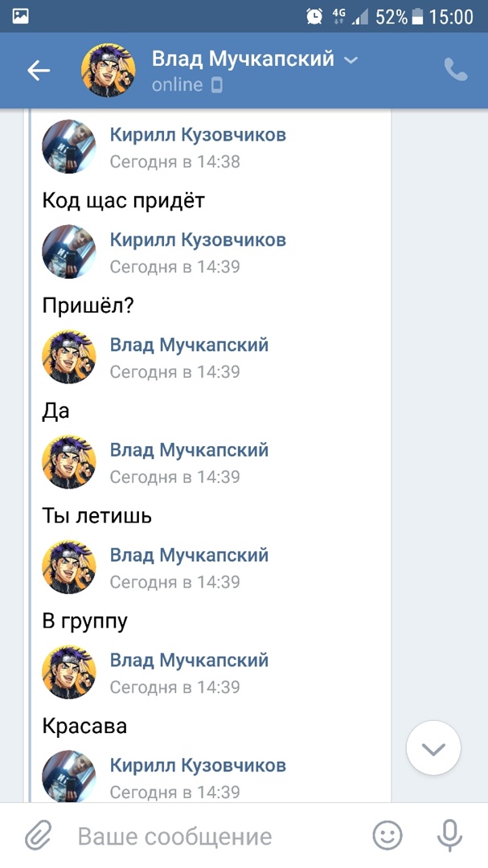Open the emoji smiley picker
488x868 pixels.
388,836
